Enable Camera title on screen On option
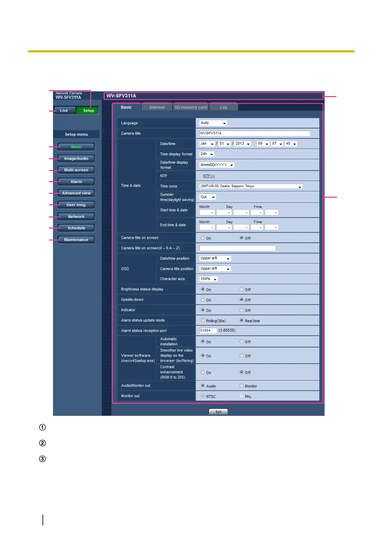392x554 pixels. point(203,238)
